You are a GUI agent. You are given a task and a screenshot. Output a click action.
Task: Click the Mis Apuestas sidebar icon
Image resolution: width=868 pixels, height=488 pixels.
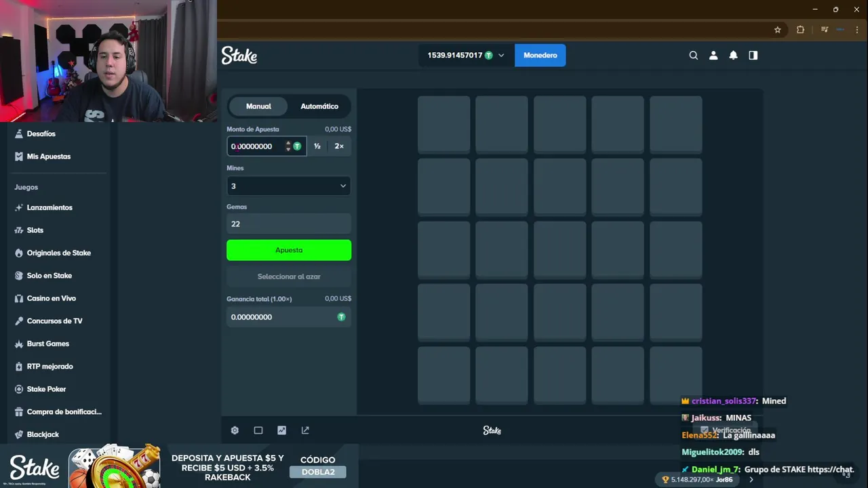(x=19, y=157)
